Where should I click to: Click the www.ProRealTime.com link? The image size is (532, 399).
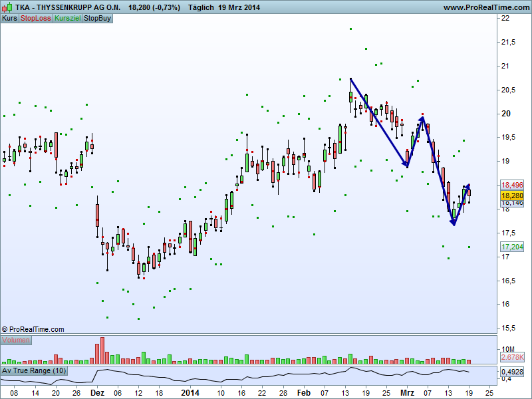(486, 7)
